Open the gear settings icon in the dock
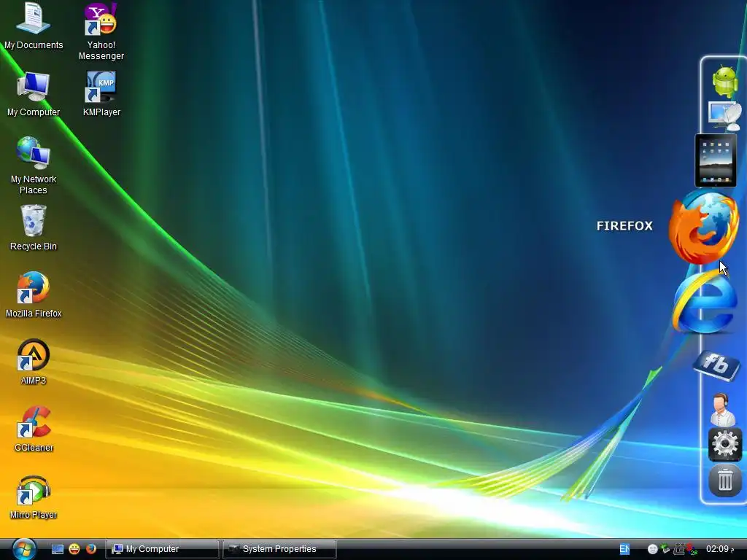This screenshot has width=747, height=560. pyautogui.click(x=724, y=444)
